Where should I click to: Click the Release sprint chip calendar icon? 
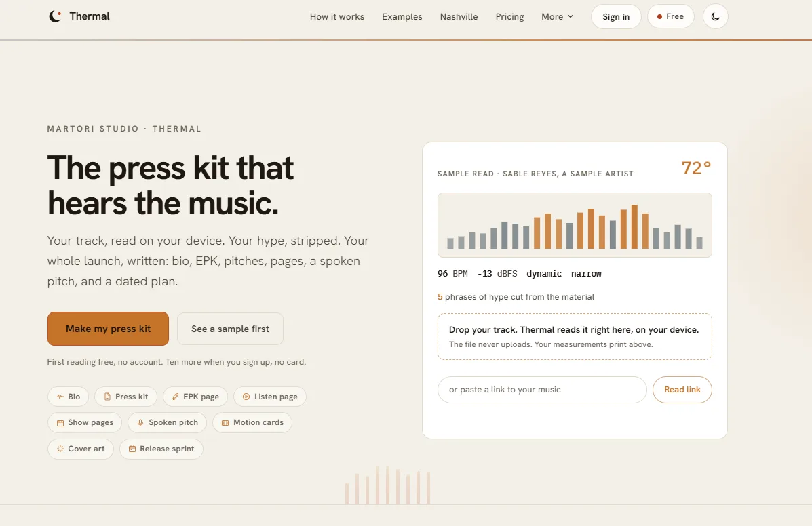(x=132, y=449)
